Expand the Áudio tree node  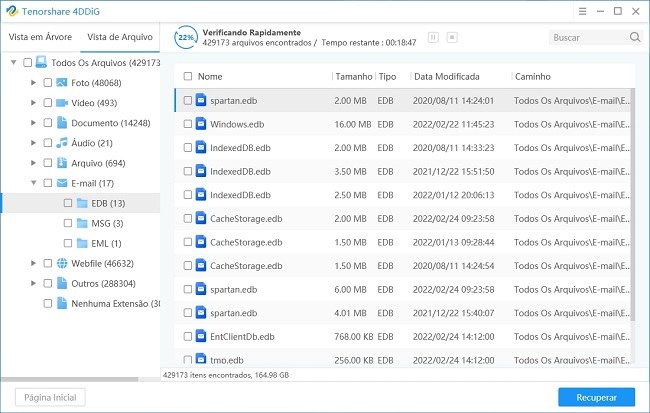pyautogui.click(x=34, y=143)
